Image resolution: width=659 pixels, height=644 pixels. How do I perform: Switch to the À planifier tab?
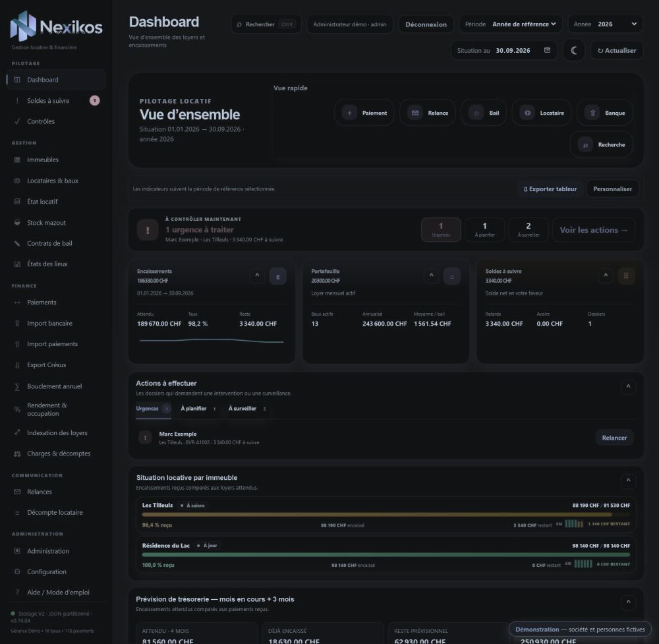pyautogui.click(x=198, y=409)
